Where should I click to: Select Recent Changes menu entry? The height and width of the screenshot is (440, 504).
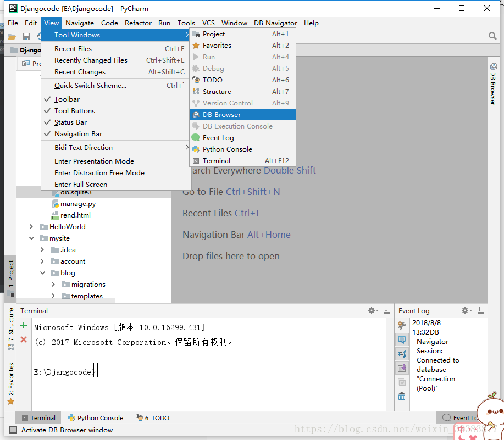point(116,71)
